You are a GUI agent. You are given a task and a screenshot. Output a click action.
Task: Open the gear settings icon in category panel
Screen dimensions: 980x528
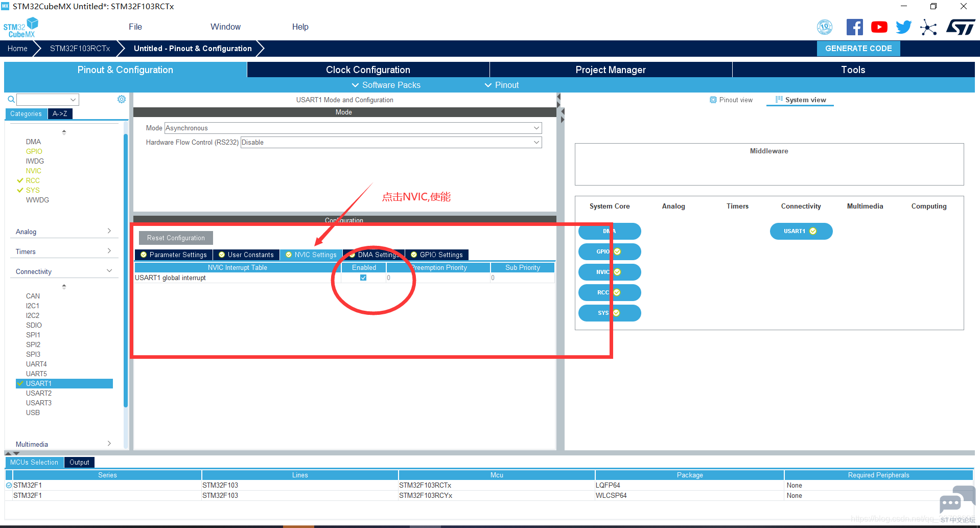(122, 99)
